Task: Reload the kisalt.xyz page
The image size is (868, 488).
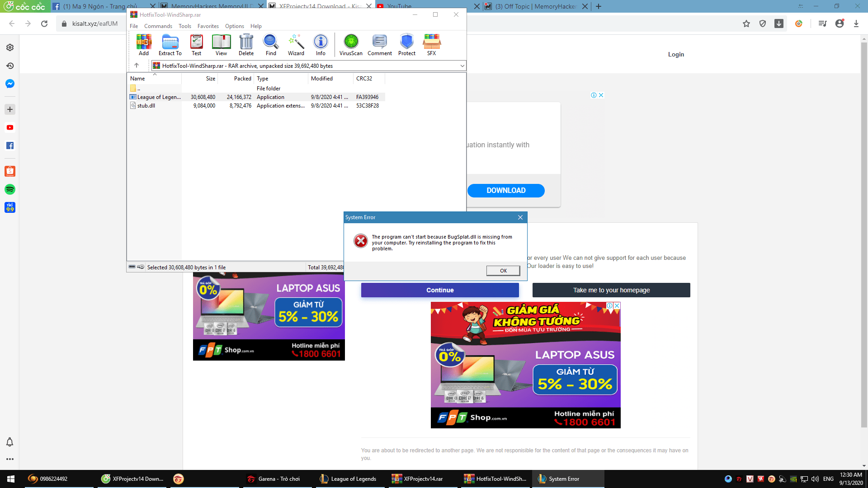Action: pos(44,23)
